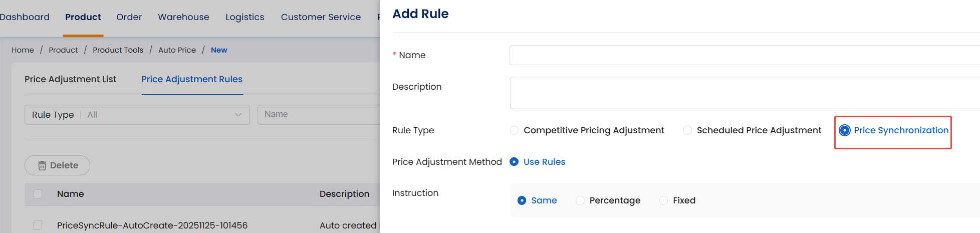Select the Same instruction option
Image resolution: width=980 pixels, height=233 pixels.
522,200
